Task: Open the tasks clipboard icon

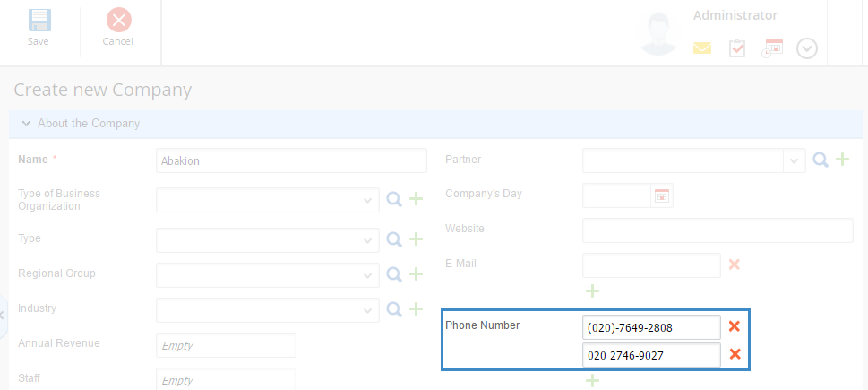Action: coord(737,48)
